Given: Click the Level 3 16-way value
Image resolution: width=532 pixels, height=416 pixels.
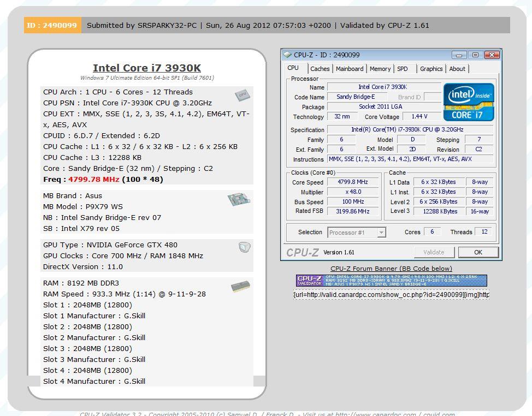Looking at the screenshot, I should pyautogui.click(x=480, y=211).
